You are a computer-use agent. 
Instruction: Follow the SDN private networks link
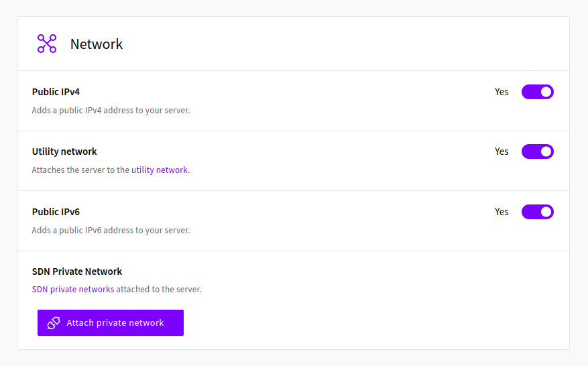73,289
